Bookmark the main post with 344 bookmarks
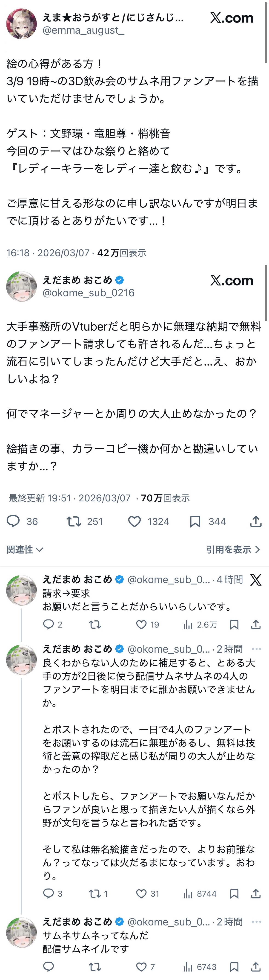The height and width of the screenshot is (980, 269). [x=195, y=521]
